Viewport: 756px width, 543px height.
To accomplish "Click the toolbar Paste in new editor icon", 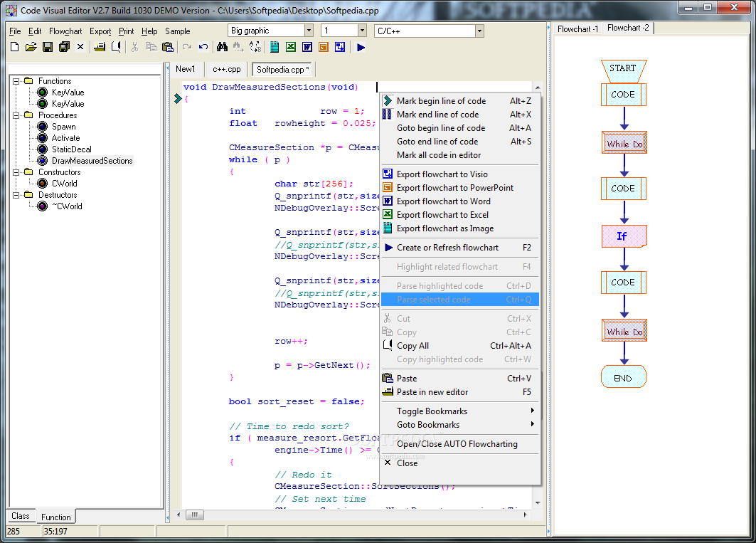I will (100, 47).
